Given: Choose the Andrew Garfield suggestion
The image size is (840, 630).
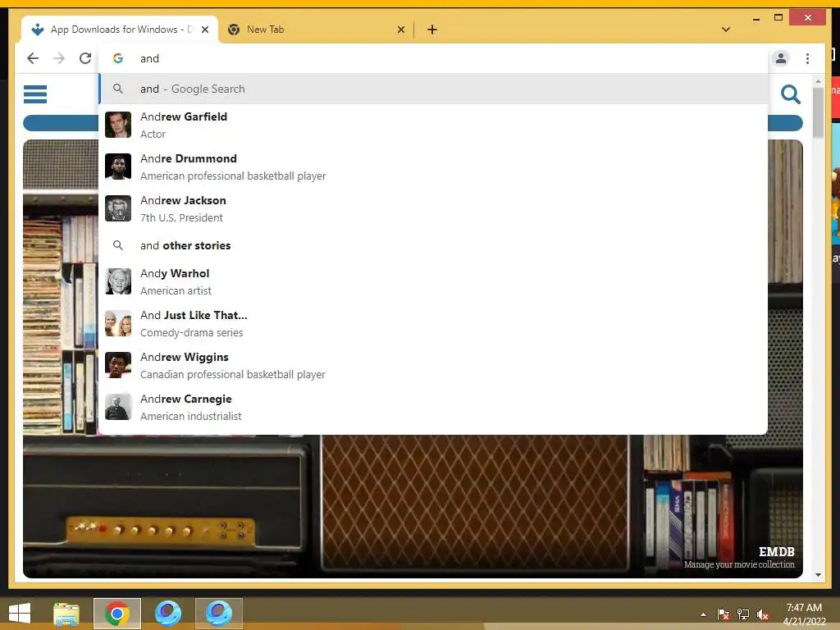Looking at the screenshot, I should pyautogui.click(x=433, y=125).
